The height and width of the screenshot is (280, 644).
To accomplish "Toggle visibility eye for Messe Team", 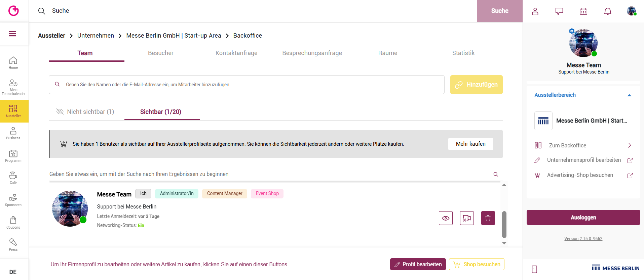I will (x=446, y=218).
